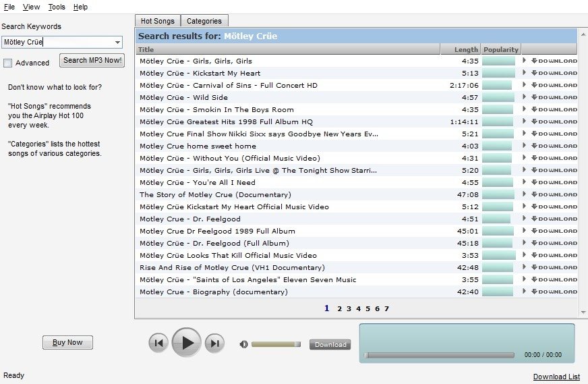
Task: Click results scrollbar down arrow
Action: [583, 312]
